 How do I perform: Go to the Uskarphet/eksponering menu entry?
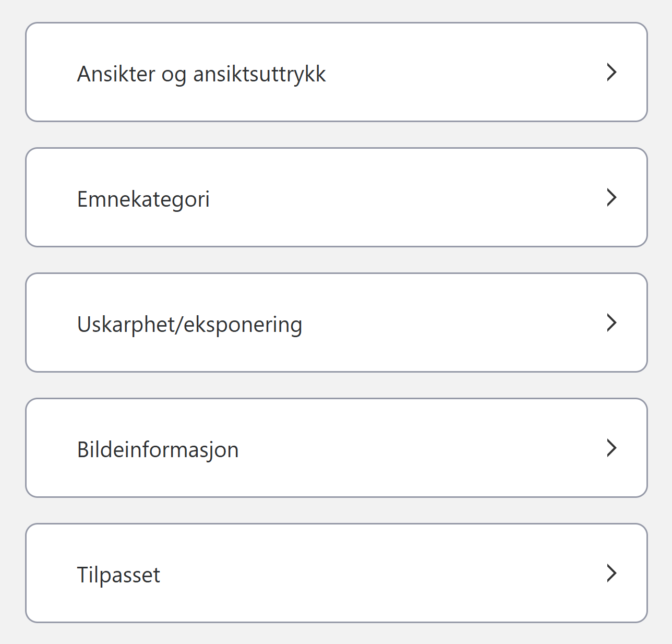tap(336, 323)
